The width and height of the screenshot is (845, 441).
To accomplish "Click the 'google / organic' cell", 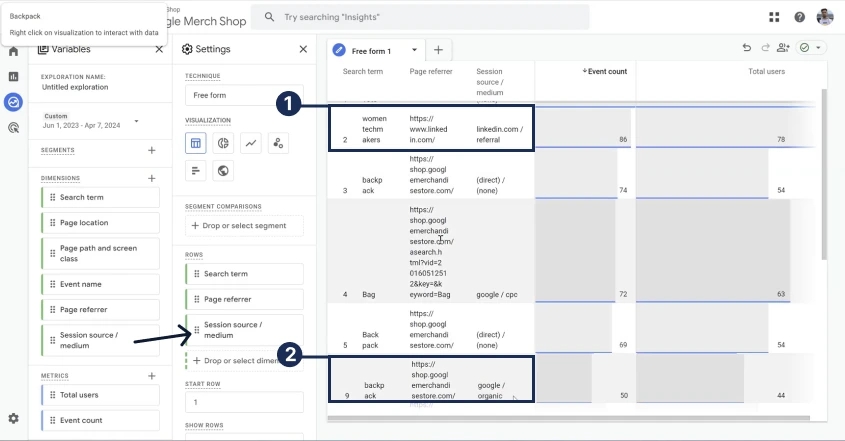I will [x=491, y=390].
